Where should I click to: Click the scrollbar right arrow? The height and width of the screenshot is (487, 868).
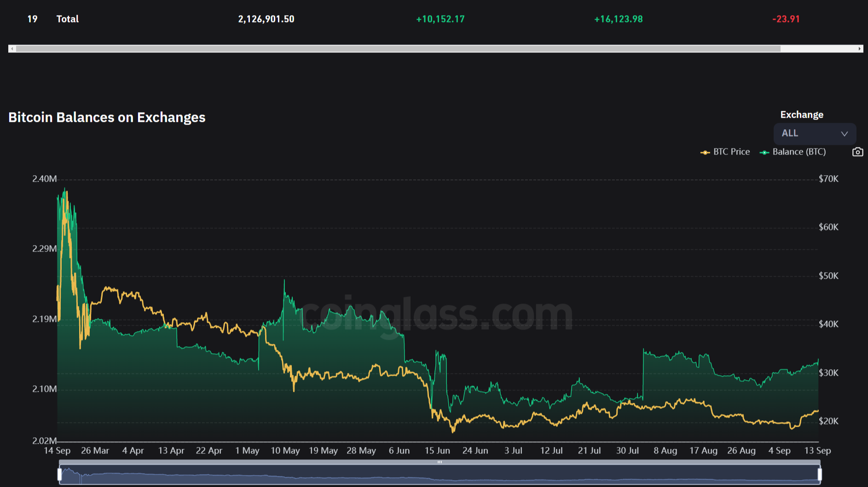tap(859, 49)
